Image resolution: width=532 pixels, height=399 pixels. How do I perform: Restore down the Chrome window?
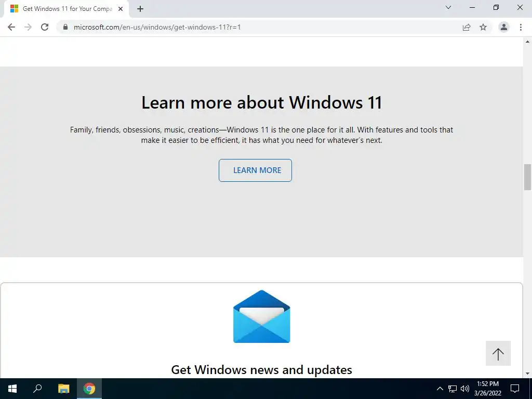coord(496,7)
